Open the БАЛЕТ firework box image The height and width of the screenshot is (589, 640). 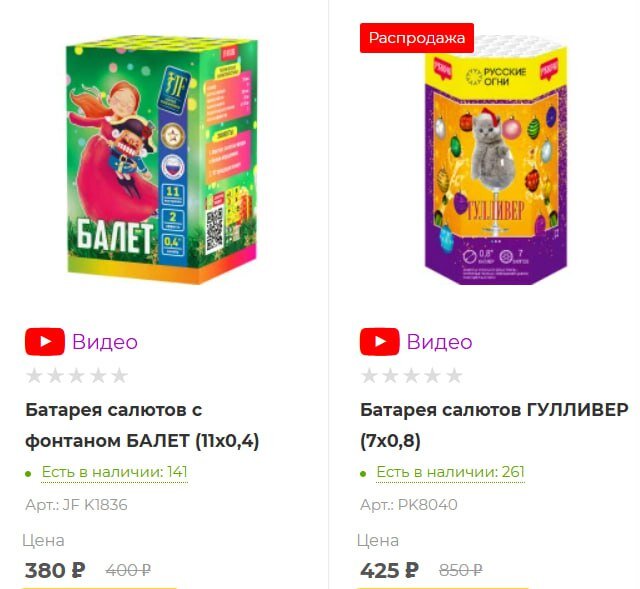tap(162, 160)
